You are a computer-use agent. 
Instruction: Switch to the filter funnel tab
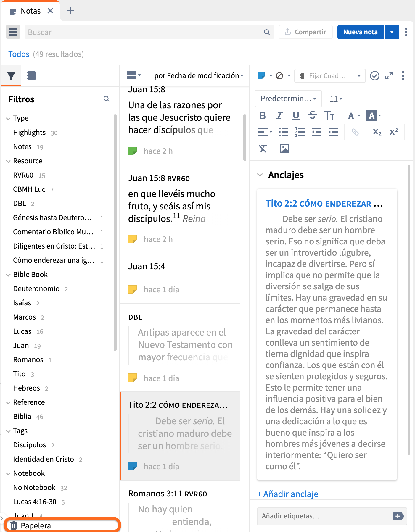click(11, 76)
